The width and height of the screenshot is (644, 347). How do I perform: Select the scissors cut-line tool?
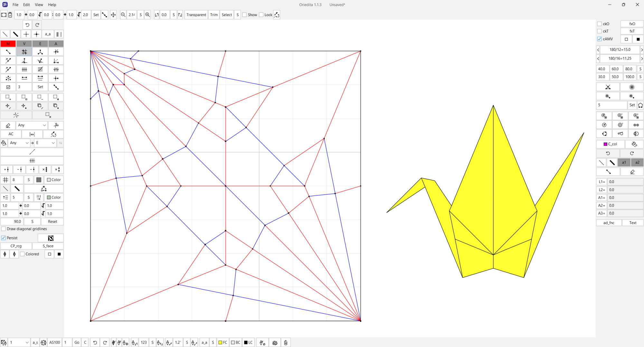pyautogui.click(x=56, y=125)
